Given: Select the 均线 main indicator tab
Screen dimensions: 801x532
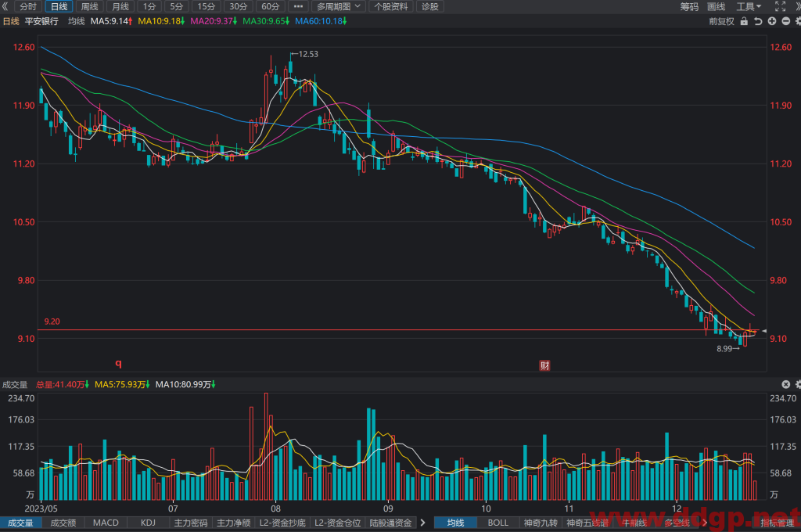Looking at the screenshot, I should (456, 523).
